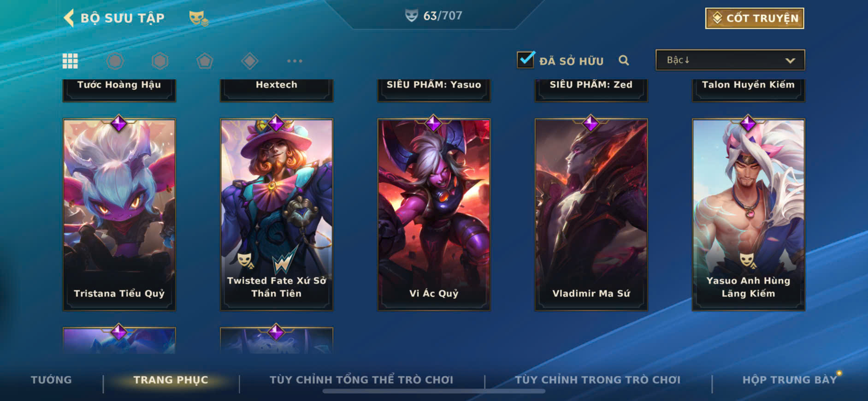Open search with the magnifier icon

pyautogui.click(x=624, y=60)
